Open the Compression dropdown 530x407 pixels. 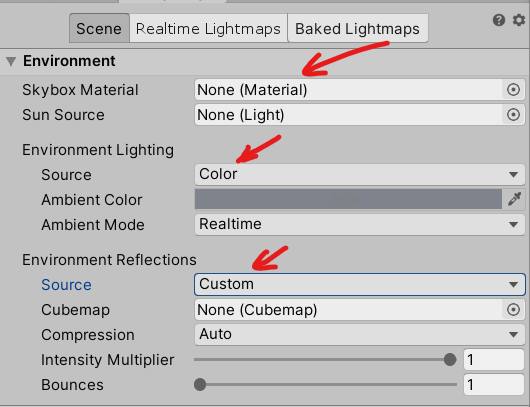360,334
